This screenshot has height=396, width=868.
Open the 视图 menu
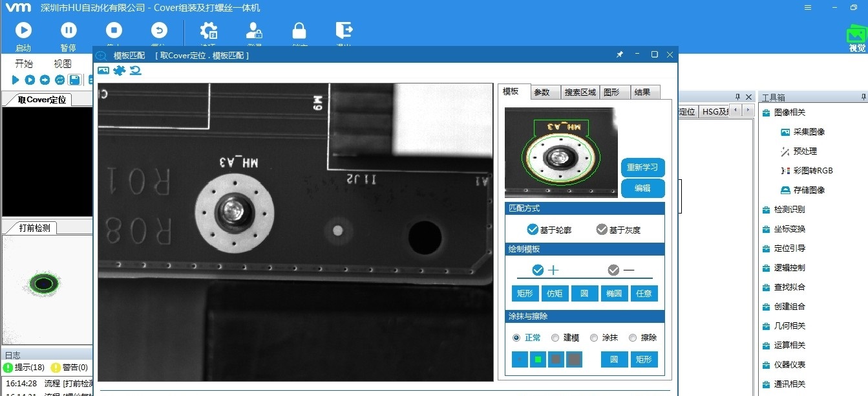[63, 64]
